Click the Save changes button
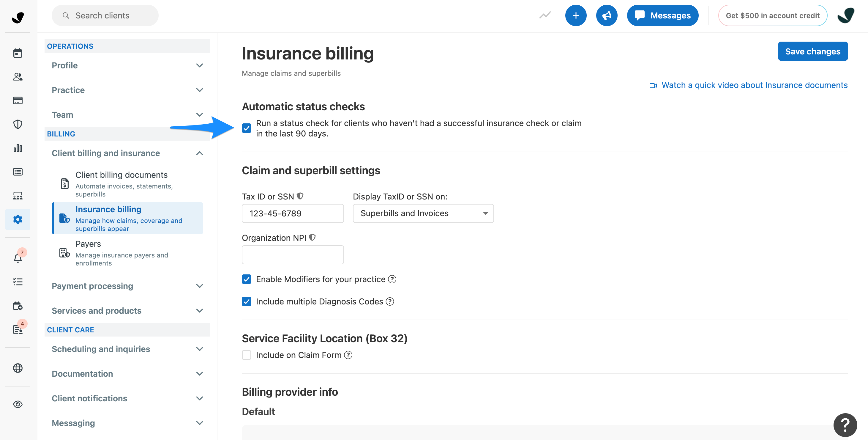Viewport: 868px width, 440px height. (813, 51)
